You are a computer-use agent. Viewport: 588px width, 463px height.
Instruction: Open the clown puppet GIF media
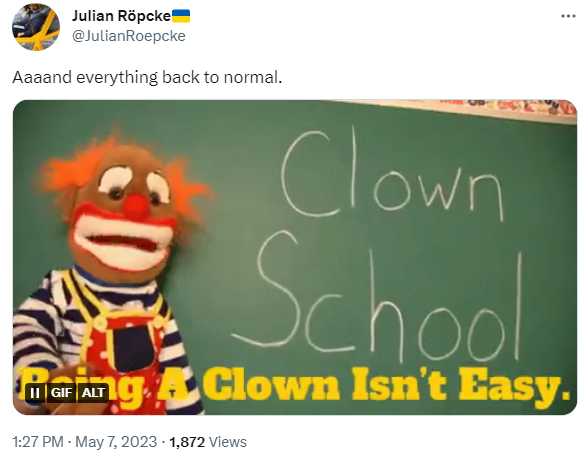[x=295, y=257]
